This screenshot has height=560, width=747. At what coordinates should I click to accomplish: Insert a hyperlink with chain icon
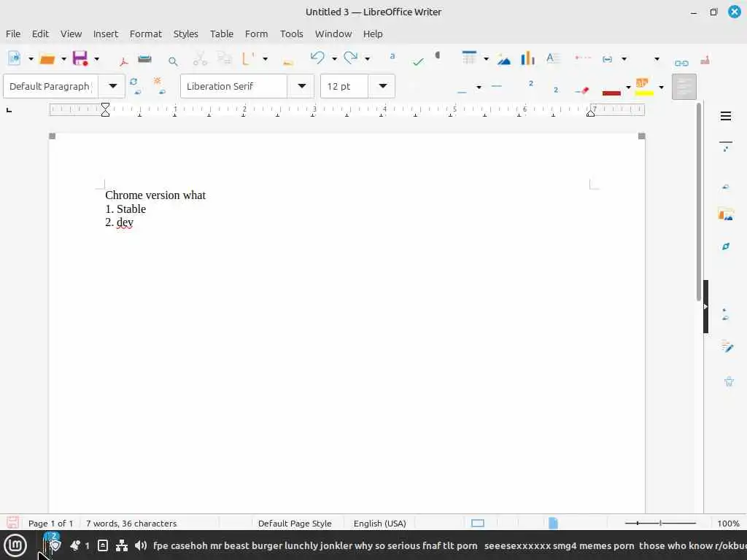tap(681, 63)
